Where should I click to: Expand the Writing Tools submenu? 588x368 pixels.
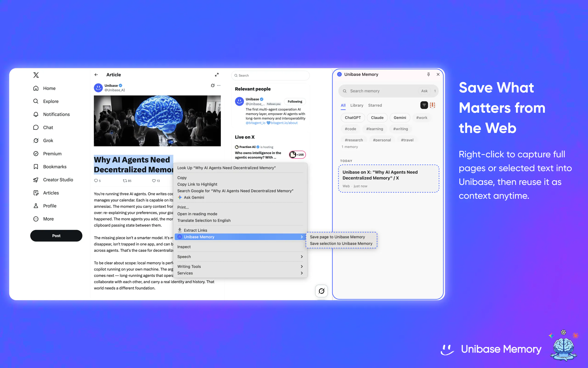tap(240, 267)
